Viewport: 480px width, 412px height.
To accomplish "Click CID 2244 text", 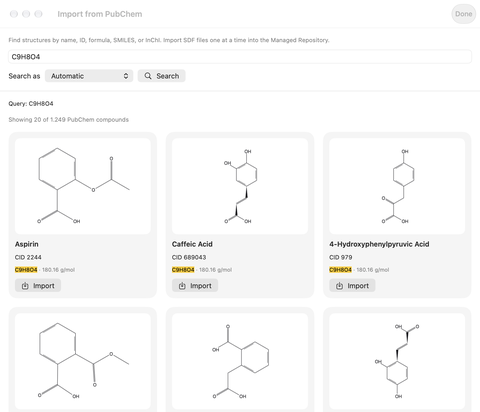I will [x=28, y=257].
